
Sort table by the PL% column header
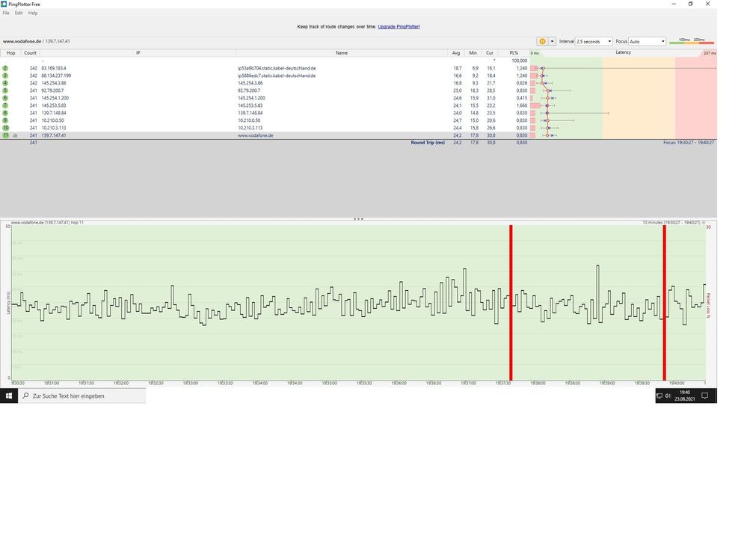(514, 53)
